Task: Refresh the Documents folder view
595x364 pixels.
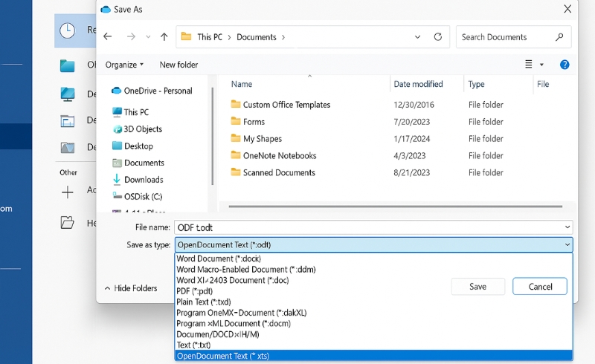Action: [x=438, y=37]
